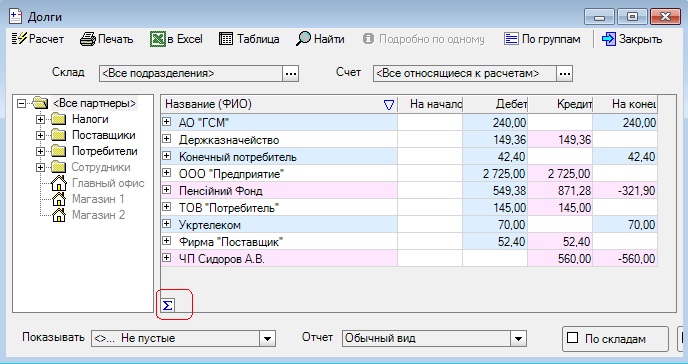
Task: Expand the Укртелеком row
Action: pos(167,224)
